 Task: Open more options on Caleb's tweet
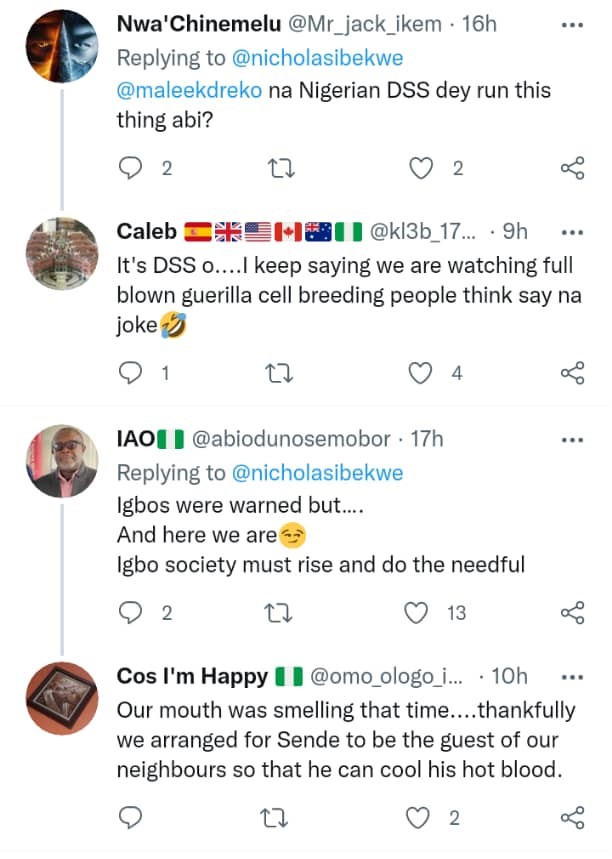572,231
